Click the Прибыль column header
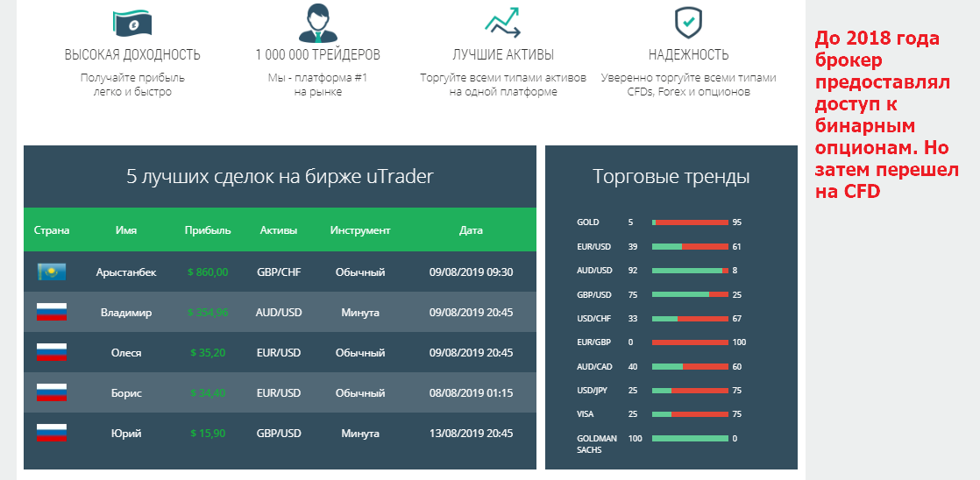 coord(208,230)
